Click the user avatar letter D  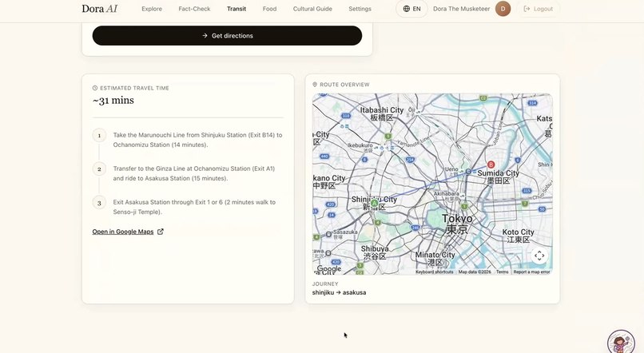pyautogui.click(x=503, y=9)
